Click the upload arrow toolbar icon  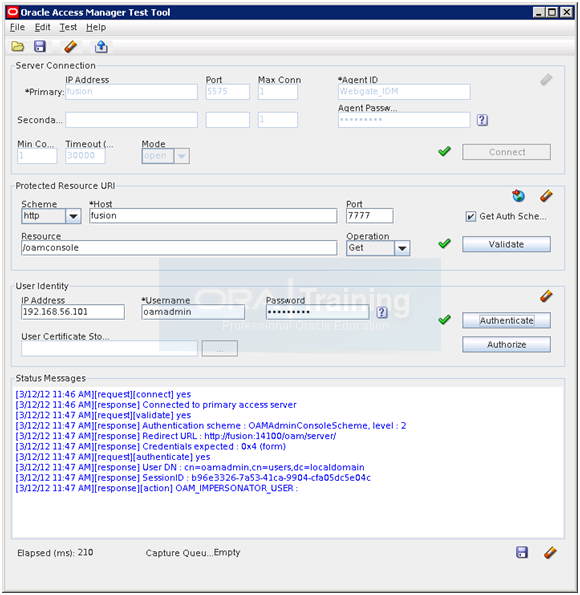[101, 47]
